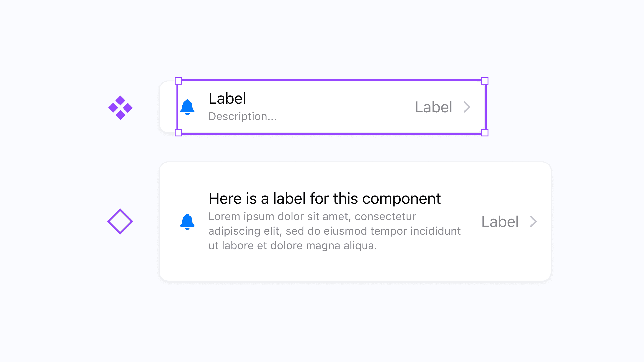
Task: Click the chevron arrow in the top card
Action: click(467, 107)
